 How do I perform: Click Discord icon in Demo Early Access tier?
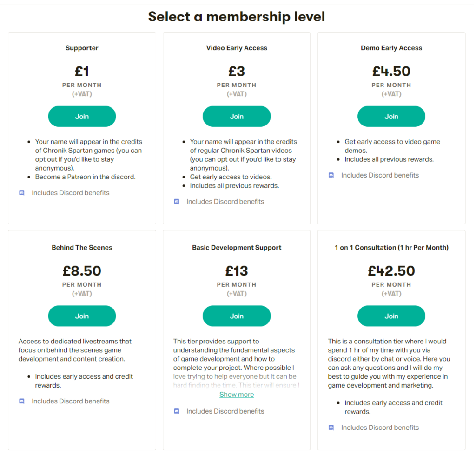pos(331,175)
